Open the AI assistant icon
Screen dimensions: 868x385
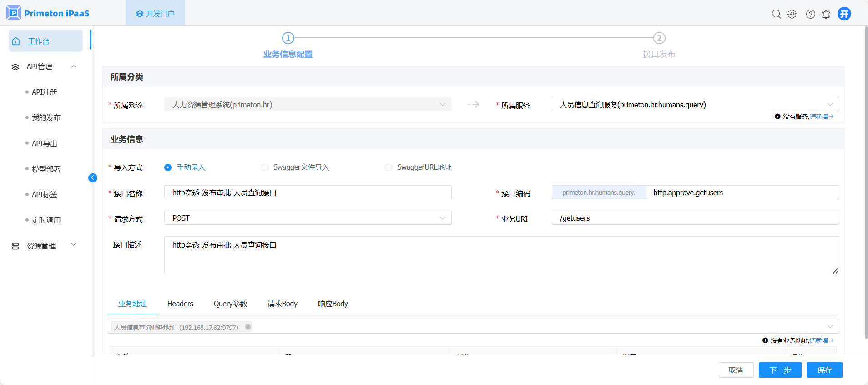pos(792,14)
